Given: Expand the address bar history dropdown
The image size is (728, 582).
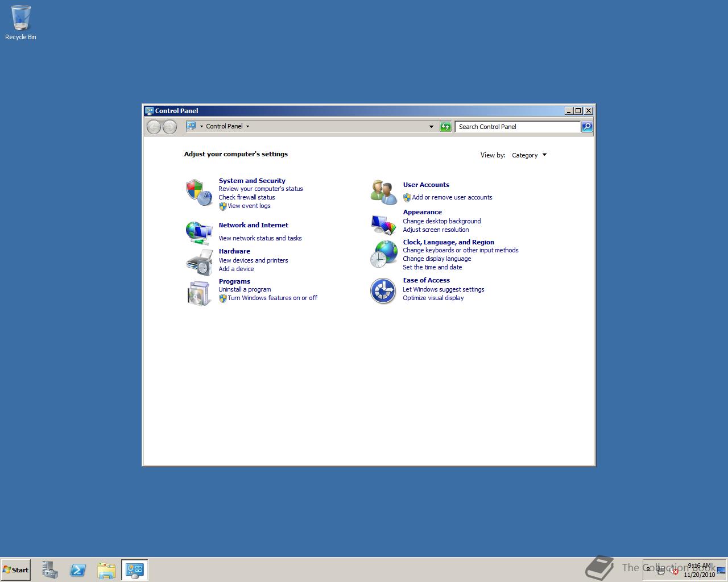Looking at the screenshot, I should [x=431, y=127].
